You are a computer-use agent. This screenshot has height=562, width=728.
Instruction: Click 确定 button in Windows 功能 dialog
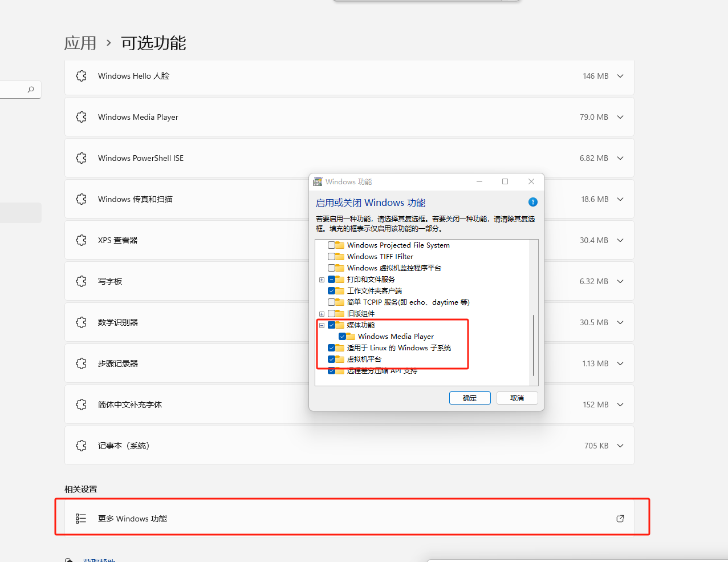[x=470, y=398]
